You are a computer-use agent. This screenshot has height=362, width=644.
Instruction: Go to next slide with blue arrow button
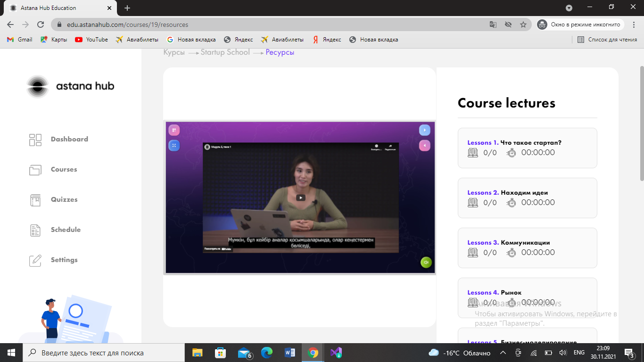tap(425, 130)
